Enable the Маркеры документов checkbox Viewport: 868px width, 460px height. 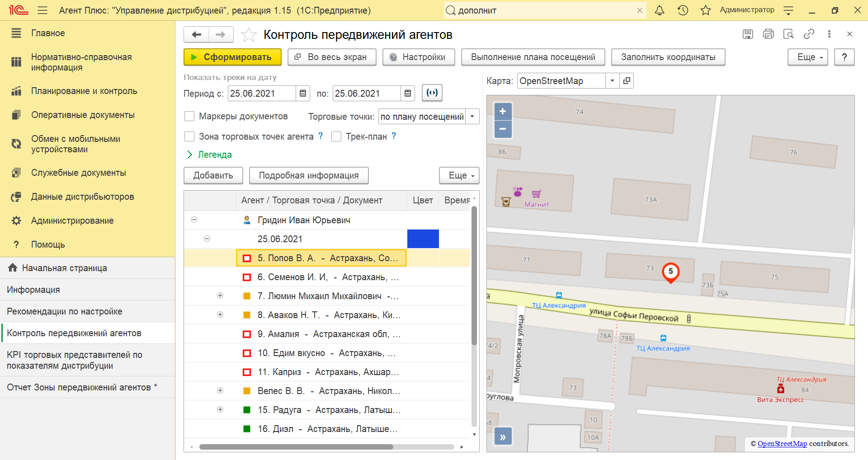pyautogui.click(x=189, y=116)
